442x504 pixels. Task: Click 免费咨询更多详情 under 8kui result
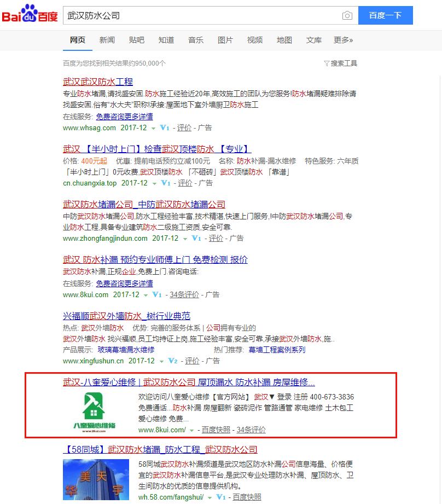[124, 283]
